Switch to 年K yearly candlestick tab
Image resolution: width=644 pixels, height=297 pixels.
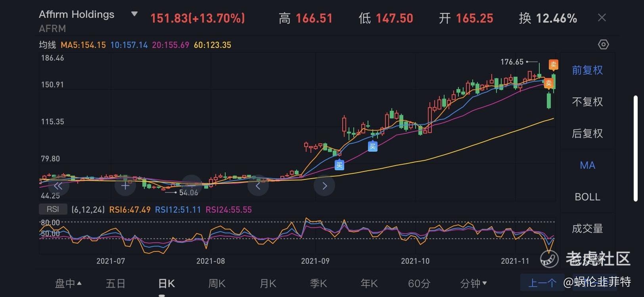(369, 284)
